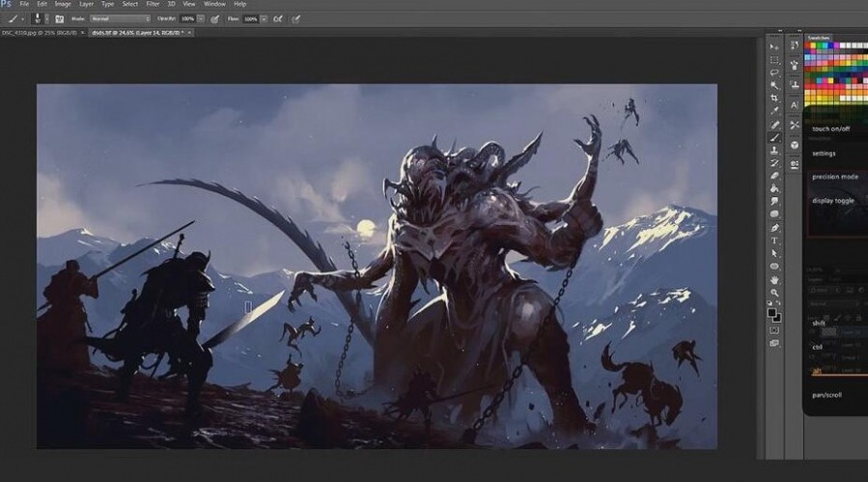
Task: Close the DSC_4310.jpg document tab
Action: [x=82, y=33]
